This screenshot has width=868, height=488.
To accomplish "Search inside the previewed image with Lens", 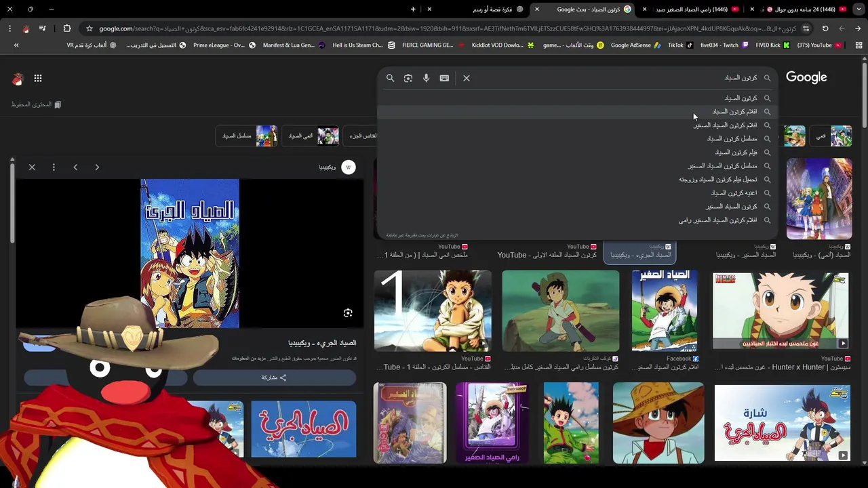I will 348,312.
